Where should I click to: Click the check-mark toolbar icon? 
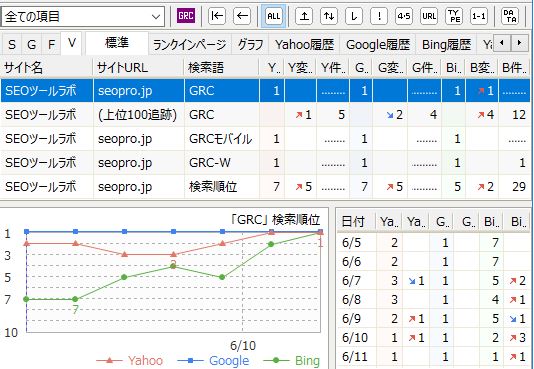[354, 16]
